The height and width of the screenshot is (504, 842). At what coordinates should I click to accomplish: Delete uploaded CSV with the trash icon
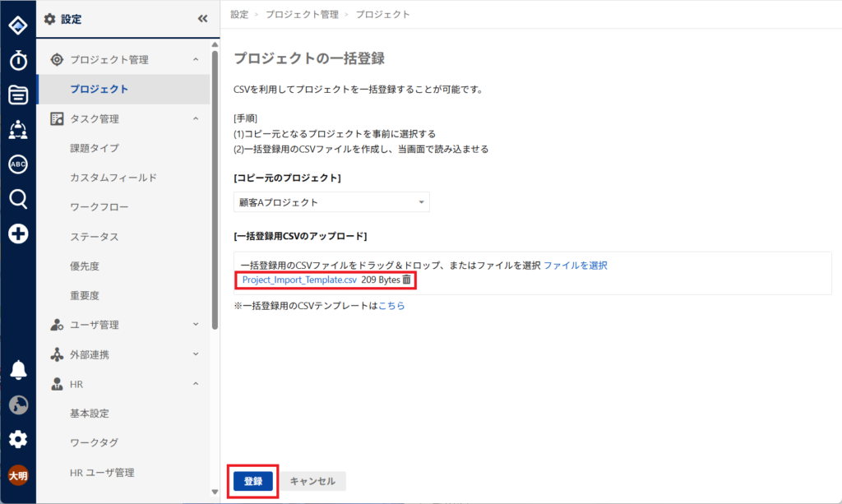click(406, 280)
